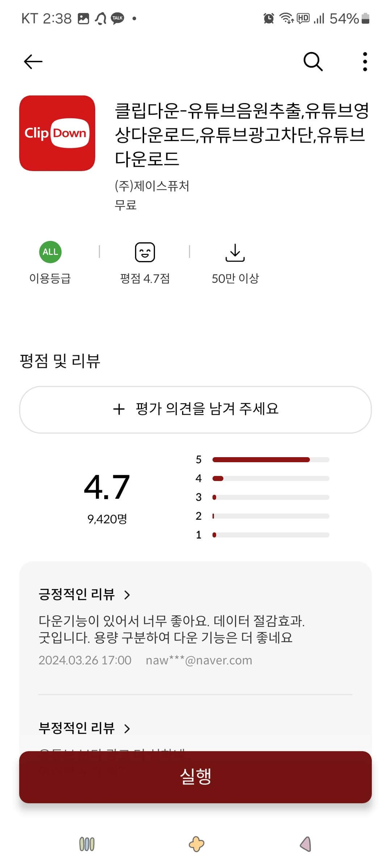The width and height of the screenshot is (391, 868).
Task: Tap the navigation bar back triangle
Action: coord(306,844)
